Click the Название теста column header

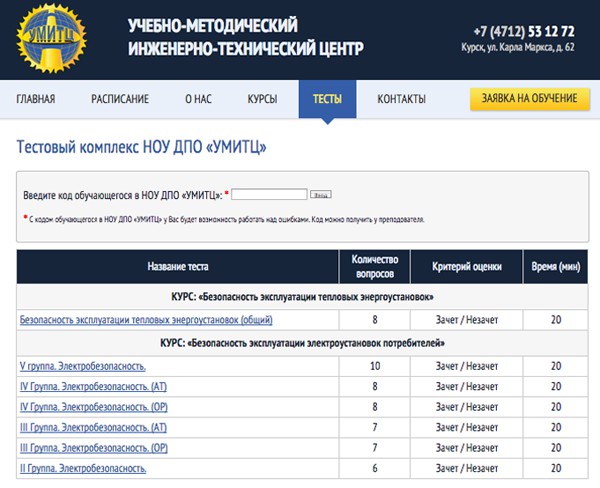(x=178, y=267)
